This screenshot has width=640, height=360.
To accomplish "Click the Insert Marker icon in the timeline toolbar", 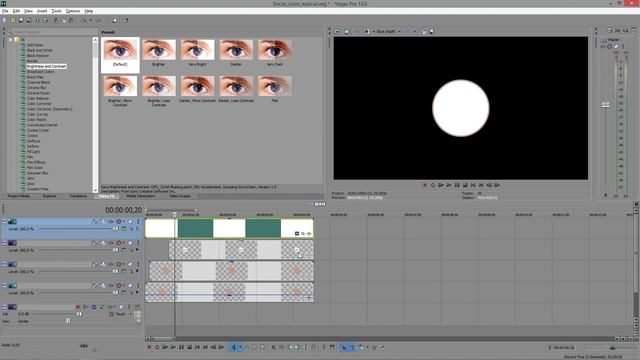I will [324, 347].
